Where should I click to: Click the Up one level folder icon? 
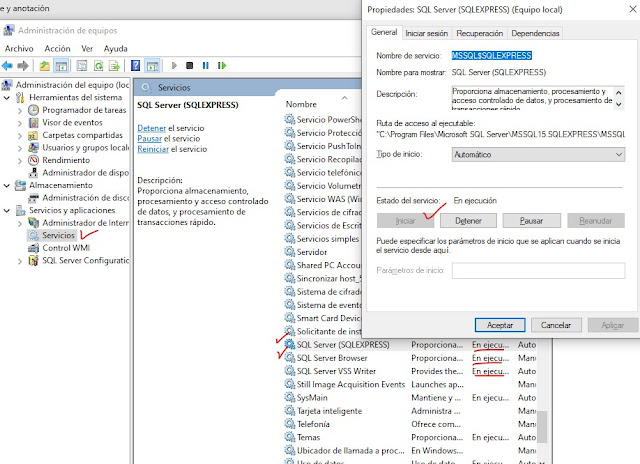coord(44,65)
